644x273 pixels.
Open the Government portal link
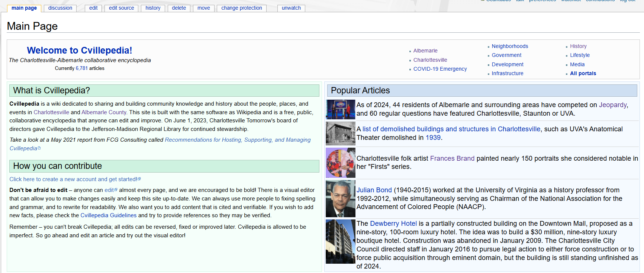click(506, 55)
